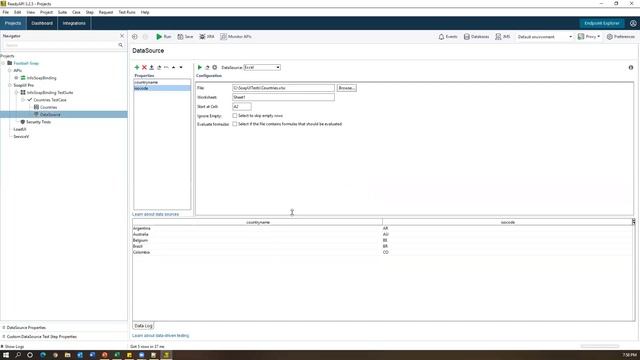Click the Navigator search magnifier icon
This screenshot has height=360, width=640.
(120, 45)
